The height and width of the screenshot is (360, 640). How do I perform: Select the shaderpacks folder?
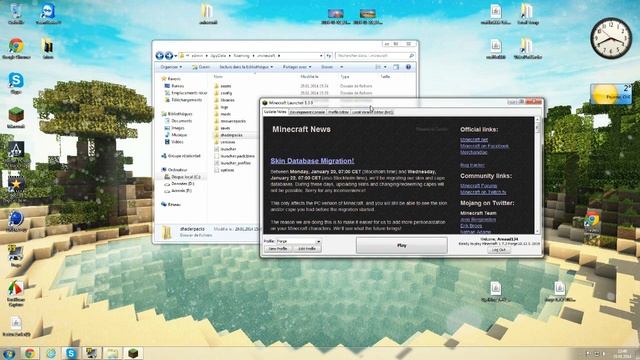pyautogui.click(x=229, y=135)
